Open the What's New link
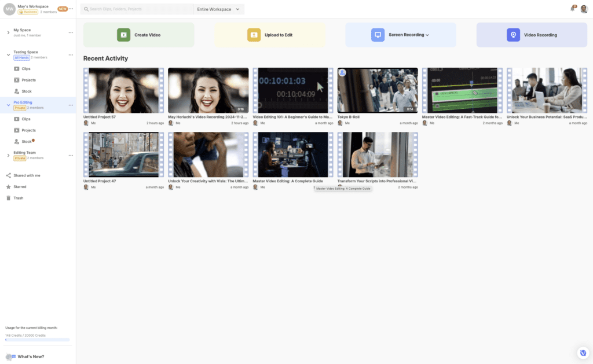 tap(31, 356)
